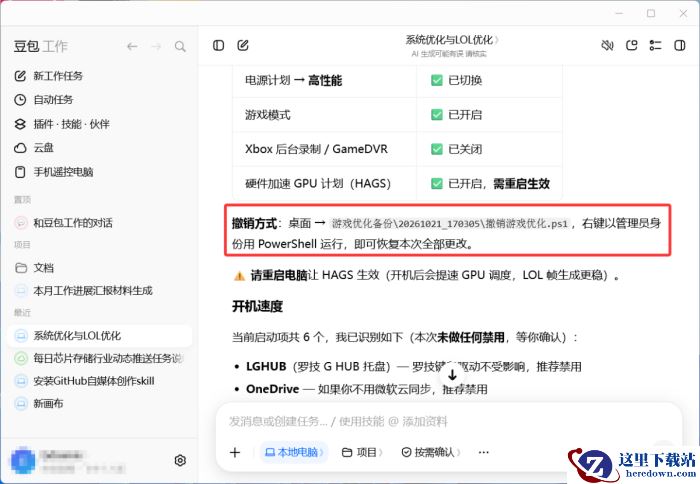700x484 pixels.
Task: Click the user avatar at bottom left
Action: click(23, 460)
